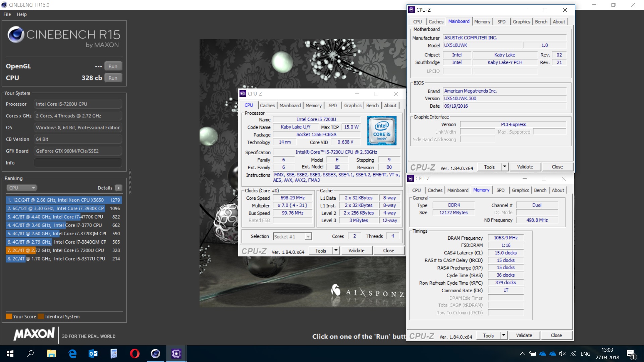Screen dimensions: 644x362
Task: Click the ENG language indicator
Action: click(x=585, y=354)
